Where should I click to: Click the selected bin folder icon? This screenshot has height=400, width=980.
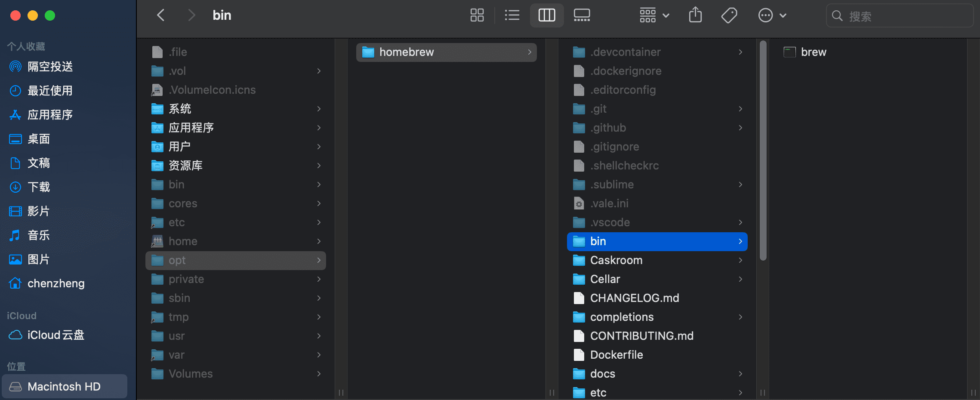tap(579, 241)
